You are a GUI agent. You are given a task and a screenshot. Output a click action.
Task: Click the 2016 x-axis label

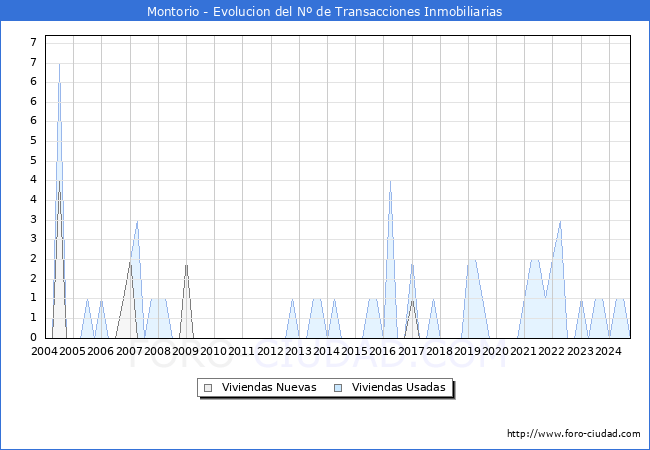tap(383, 351)
